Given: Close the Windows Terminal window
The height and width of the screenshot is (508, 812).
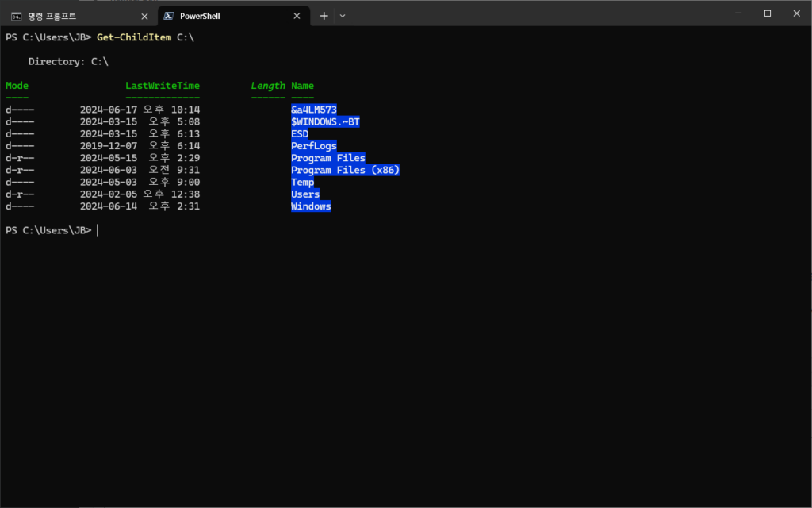Looking at the screenshot, I should point(795,13).
